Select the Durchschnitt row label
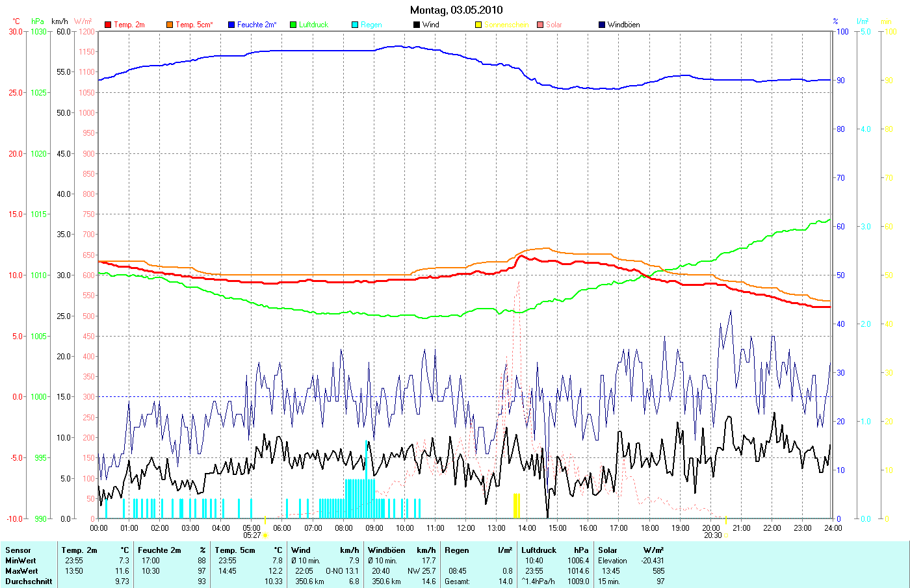This screenshot has height=588, width=910. [x=29, y=582]
